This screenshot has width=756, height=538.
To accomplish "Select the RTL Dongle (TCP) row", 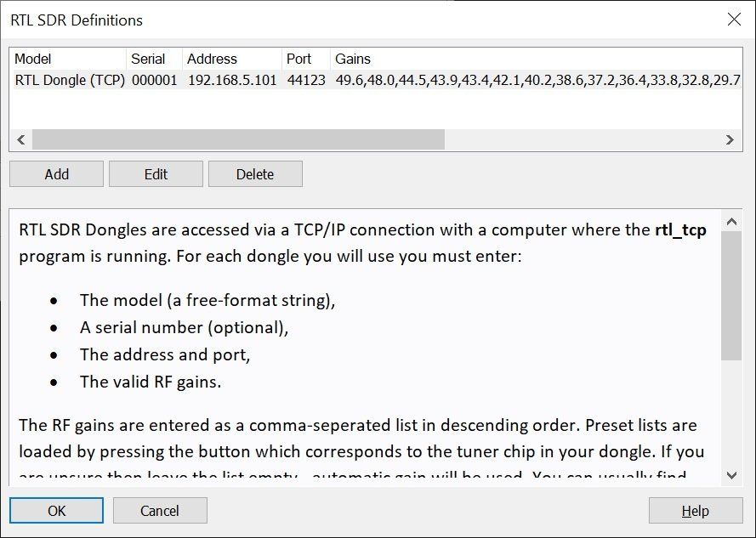I will pyautogui.click(x=70, y=81).
